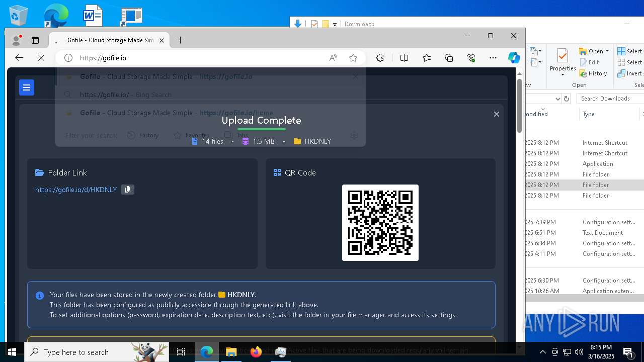Image resolution: width=644 pixels, height=362 pixels.
Task: Open the notification center
Action: click(629, 352)
